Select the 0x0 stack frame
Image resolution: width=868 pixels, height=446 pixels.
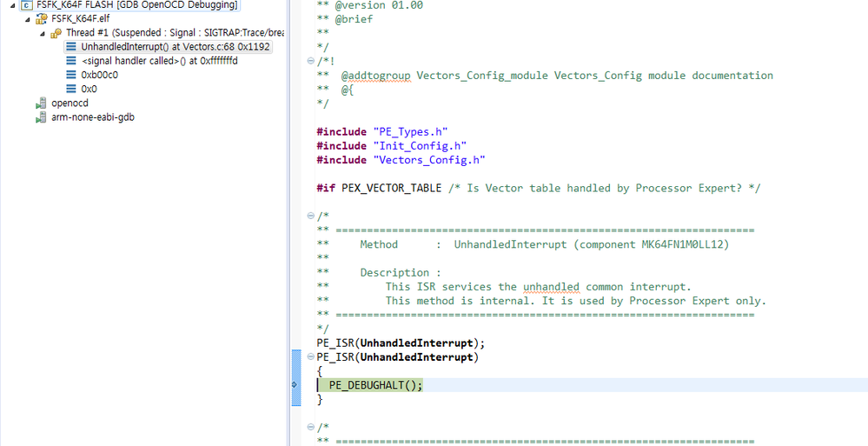[x=89, y=89]
